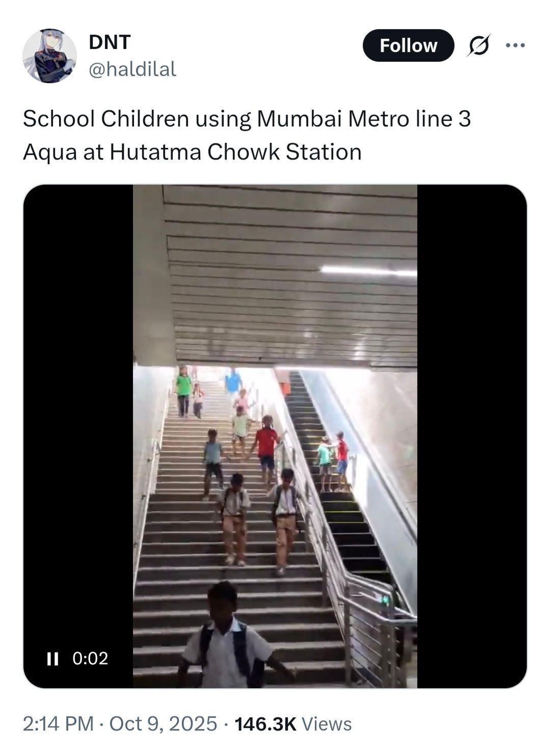Visit the @haldilal handle link
This screenshot has height=756, width=540.
point(132,69)
